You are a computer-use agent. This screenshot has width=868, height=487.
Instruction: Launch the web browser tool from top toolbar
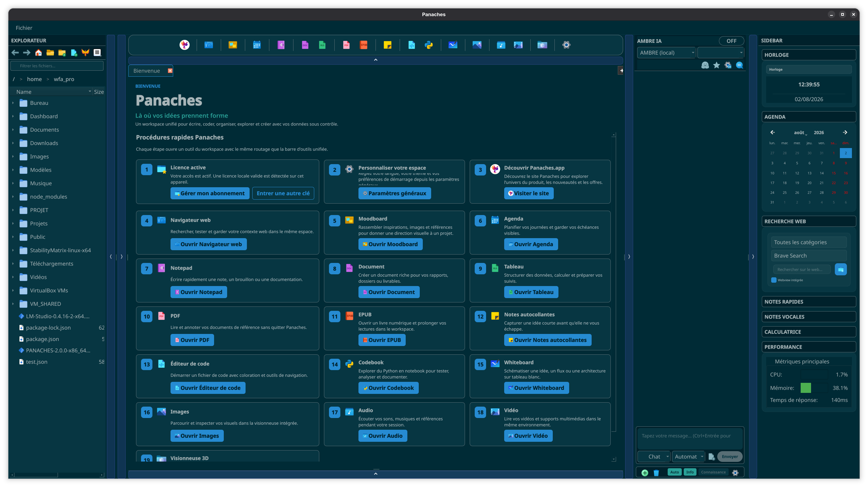(x=209, y=45)
